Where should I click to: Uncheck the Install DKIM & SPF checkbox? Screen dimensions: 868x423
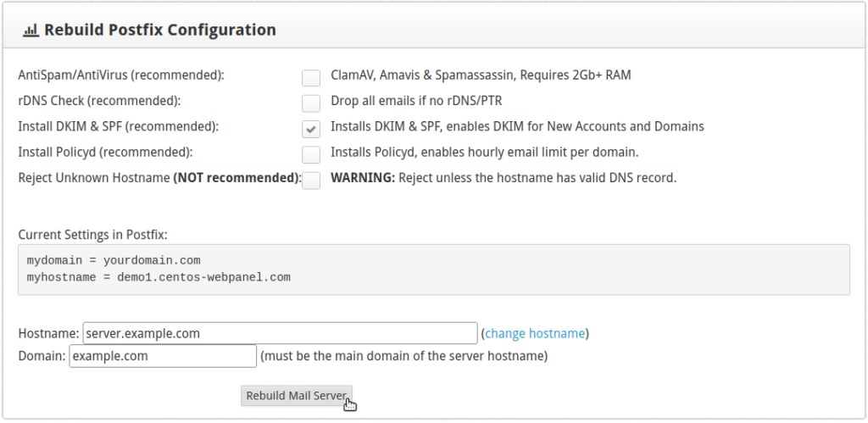(311, 129)
